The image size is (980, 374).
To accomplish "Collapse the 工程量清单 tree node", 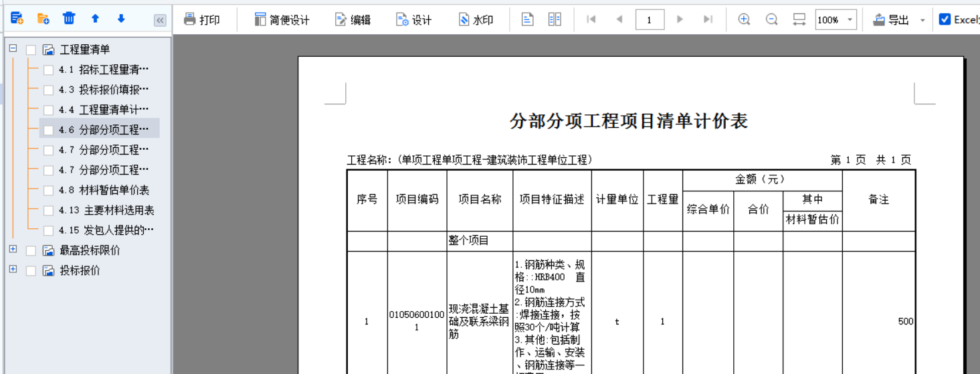I will (x=13, y=49).
